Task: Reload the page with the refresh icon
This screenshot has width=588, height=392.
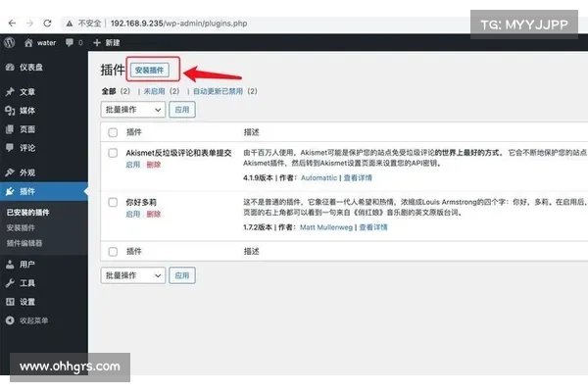Action: click(x=47, y=24)
